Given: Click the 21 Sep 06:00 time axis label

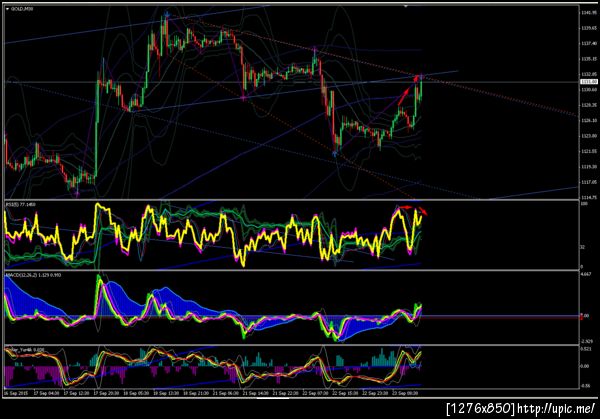Looking at the screenshot, I should 225,393.
